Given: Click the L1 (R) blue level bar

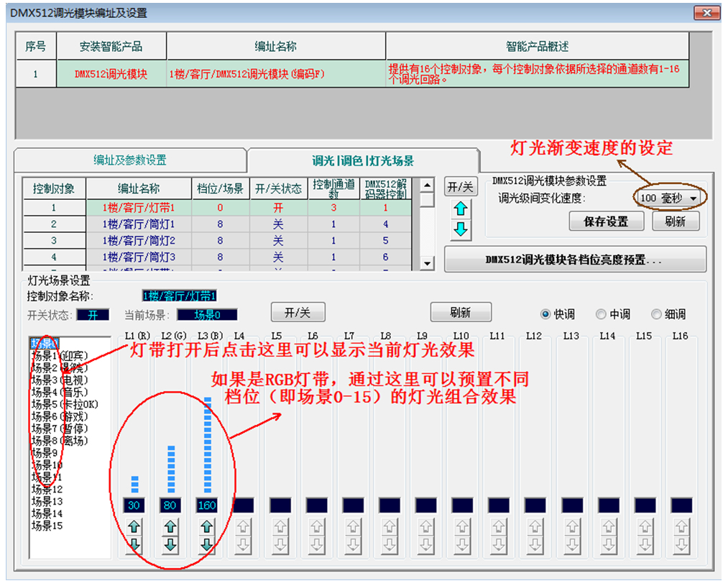Looking at the screenshot, I should [134, 484].
